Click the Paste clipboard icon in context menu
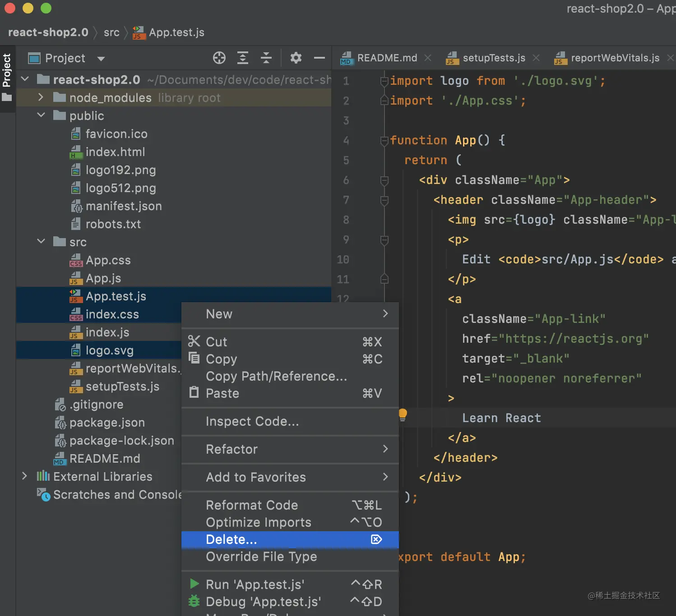Screen dimensions: 676x616 pos(194,392)
